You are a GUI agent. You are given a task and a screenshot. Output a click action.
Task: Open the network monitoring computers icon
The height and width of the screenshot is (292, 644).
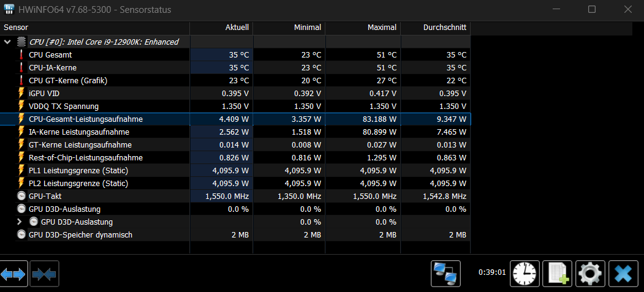coord(445,274)
